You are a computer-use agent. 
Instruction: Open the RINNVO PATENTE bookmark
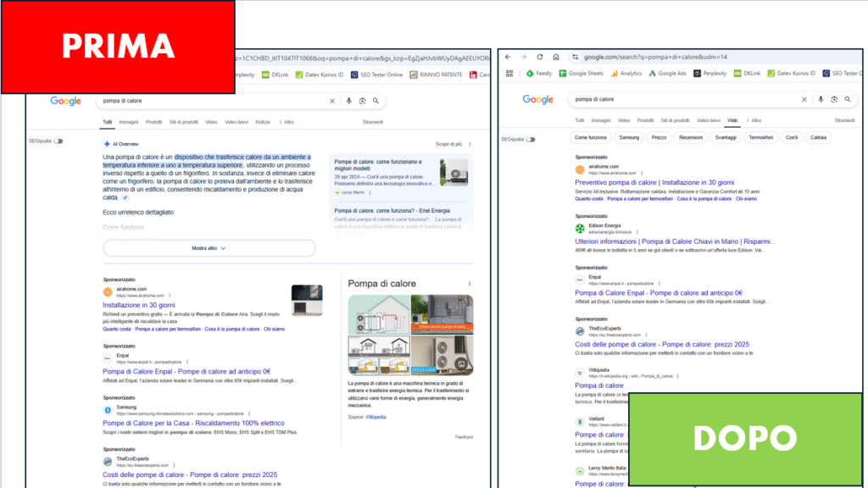(x=437, y=75)
